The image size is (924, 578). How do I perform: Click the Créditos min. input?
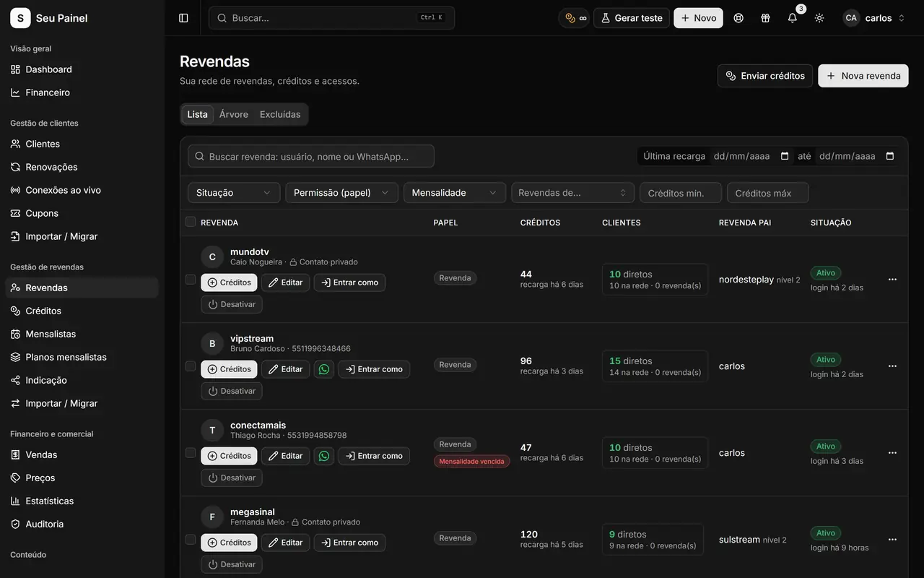pyautogui.click(x=681, y=193)
